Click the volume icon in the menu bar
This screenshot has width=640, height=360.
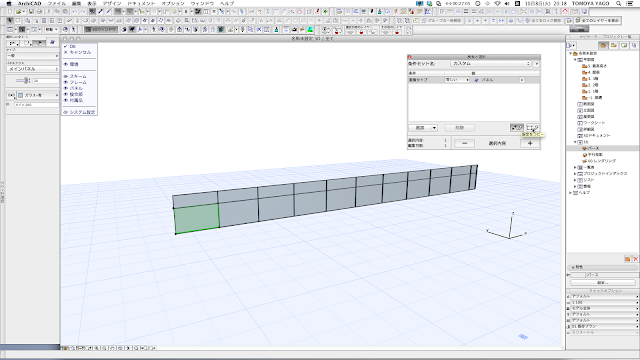tap(507, 3)
